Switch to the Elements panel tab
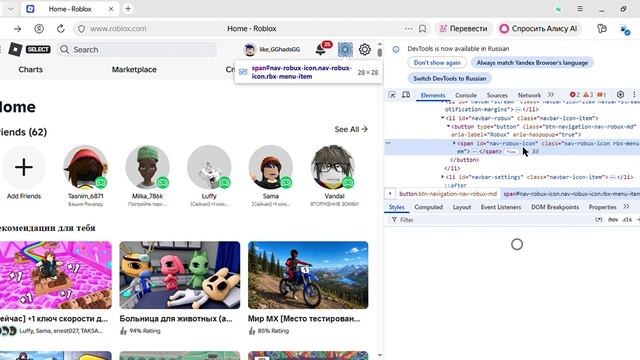 [433, 95]
